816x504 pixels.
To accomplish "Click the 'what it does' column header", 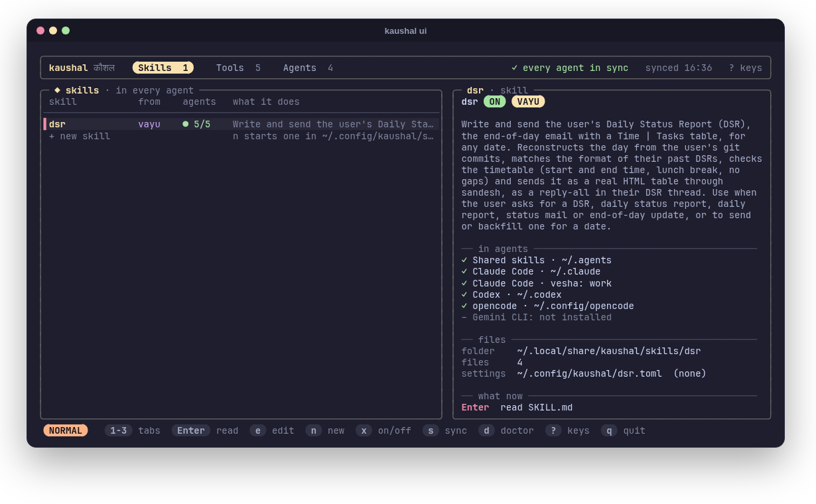I will (266, 101).
